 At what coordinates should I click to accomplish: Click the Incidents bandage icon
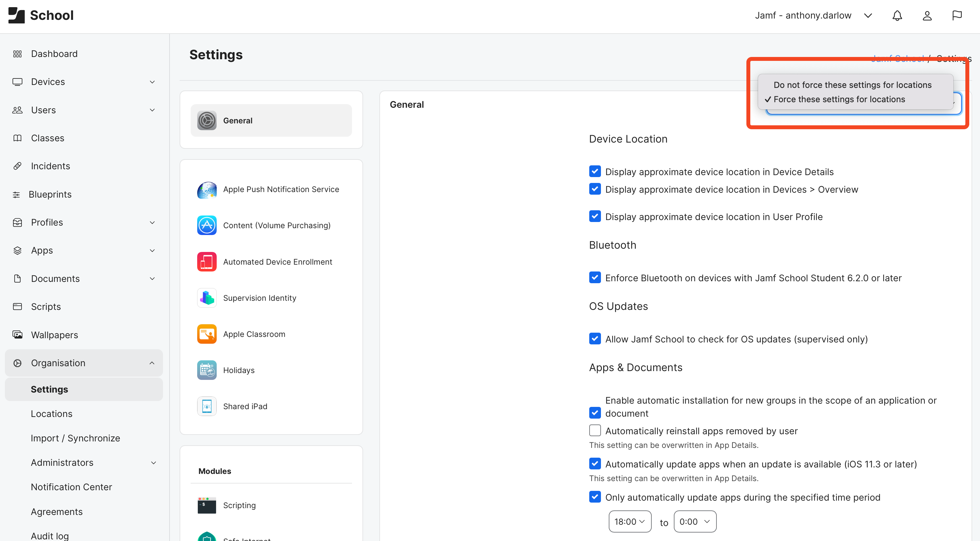pyautogui.click(x=18, y=166)
